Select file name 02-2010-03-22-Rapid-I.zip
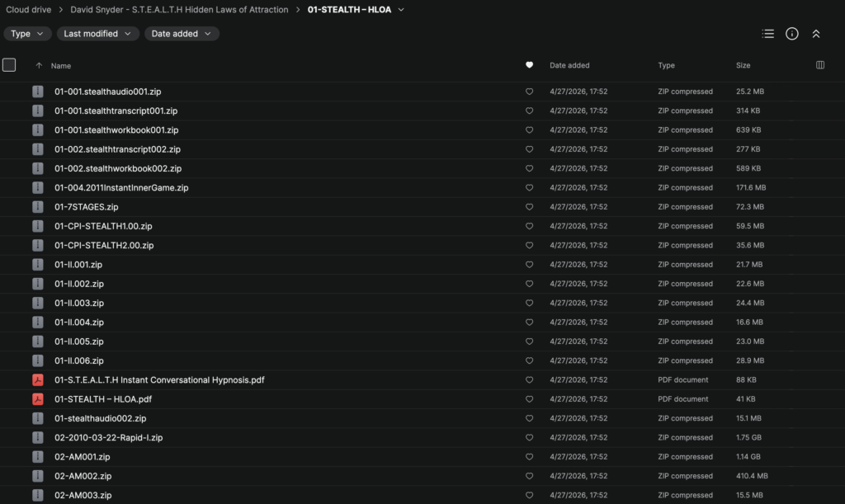Screen dimensions: 845x504 (108, 438)
